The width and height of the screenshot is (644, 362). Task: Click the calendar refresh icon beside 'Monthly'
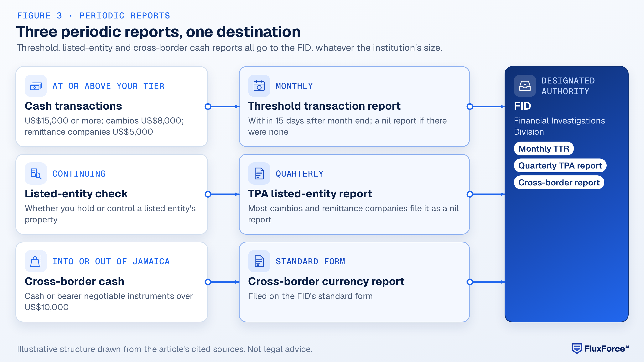[259, 86]
